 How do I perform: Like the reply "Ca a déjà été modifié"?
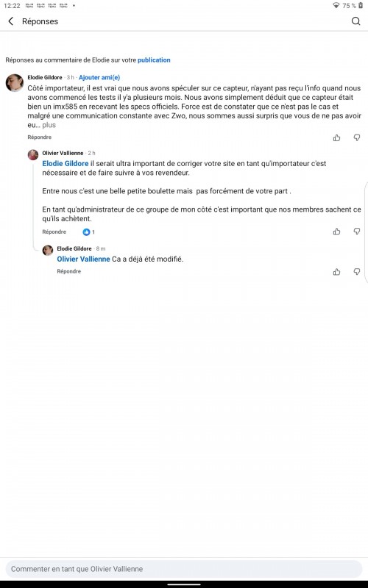coord(337,272)
